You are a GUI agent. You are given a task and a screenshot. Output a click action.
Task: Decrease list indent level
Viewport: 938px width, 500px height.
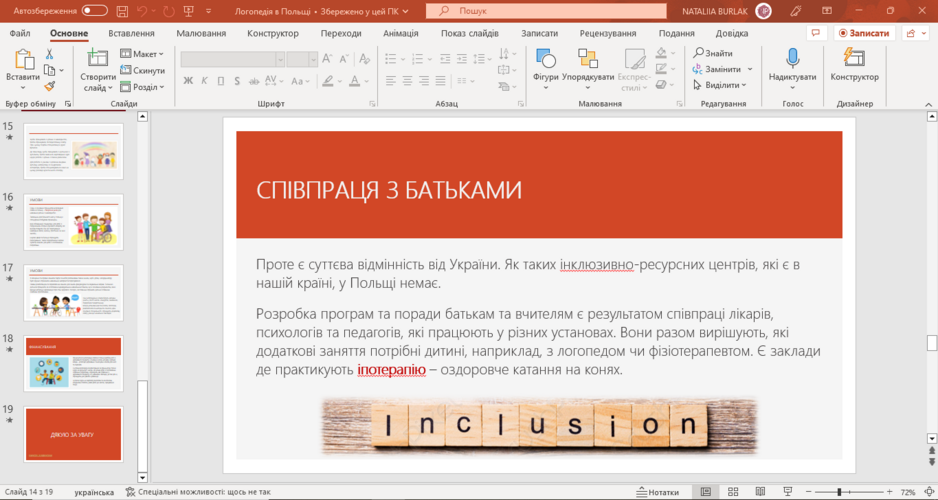[445, 59]
